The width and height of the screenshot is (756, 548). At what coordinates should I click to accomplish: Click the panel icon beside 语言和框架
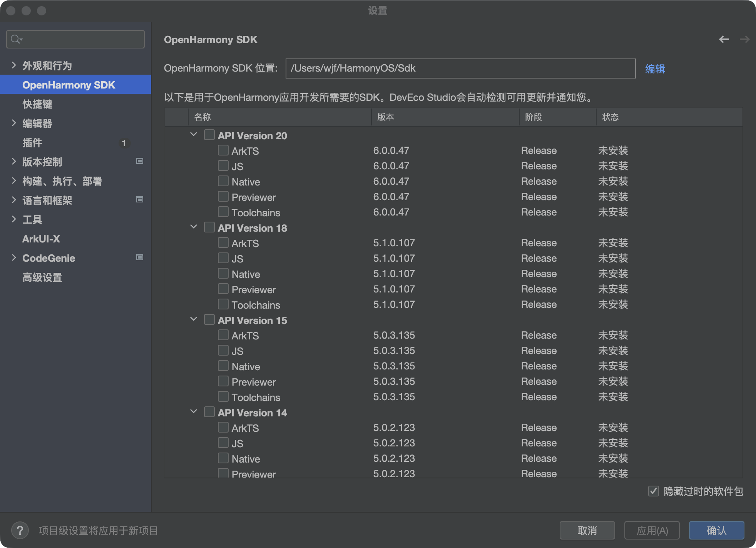(x=140, y=200)
